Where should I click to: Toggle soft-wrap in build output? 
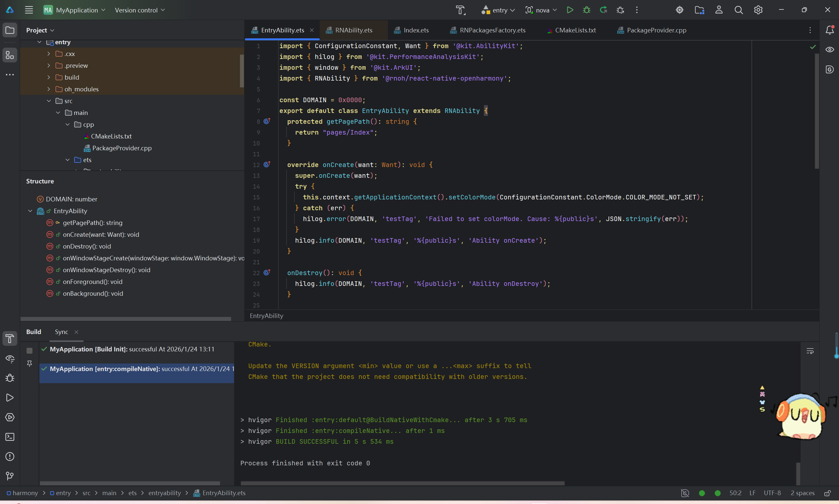click(810, 351)
